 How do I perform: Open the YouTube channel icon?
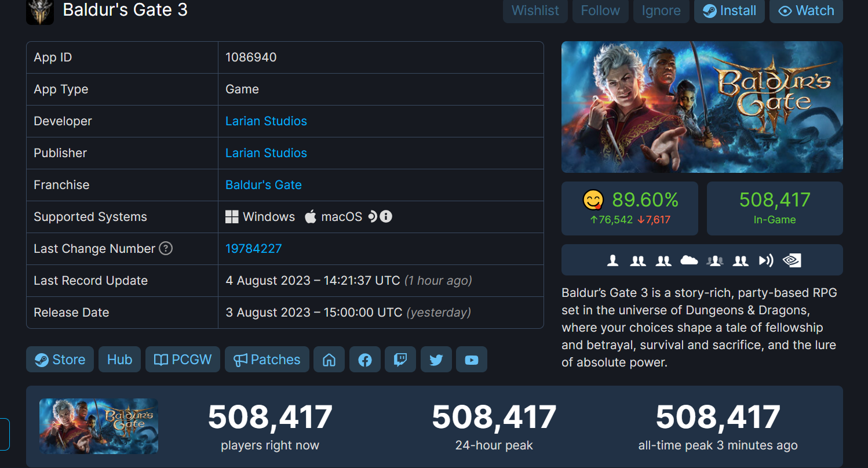pyautogui.click(x=471, y=360)
